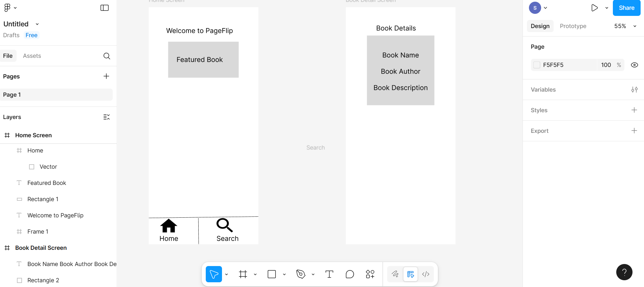Click the search icon in File panel

click(x=107, y=56)
